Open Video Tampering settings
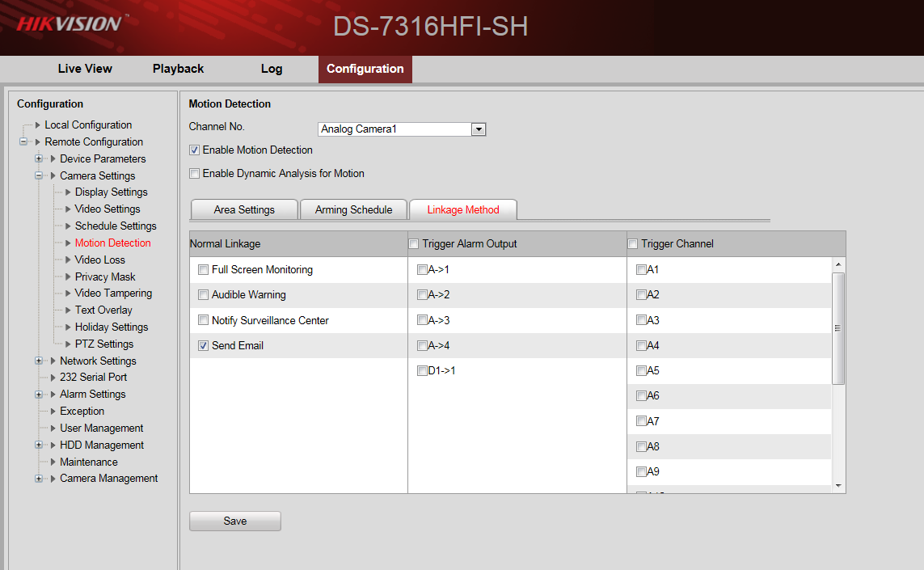The width and height of the screenshot is (924, 570). [x=113, y=293]
